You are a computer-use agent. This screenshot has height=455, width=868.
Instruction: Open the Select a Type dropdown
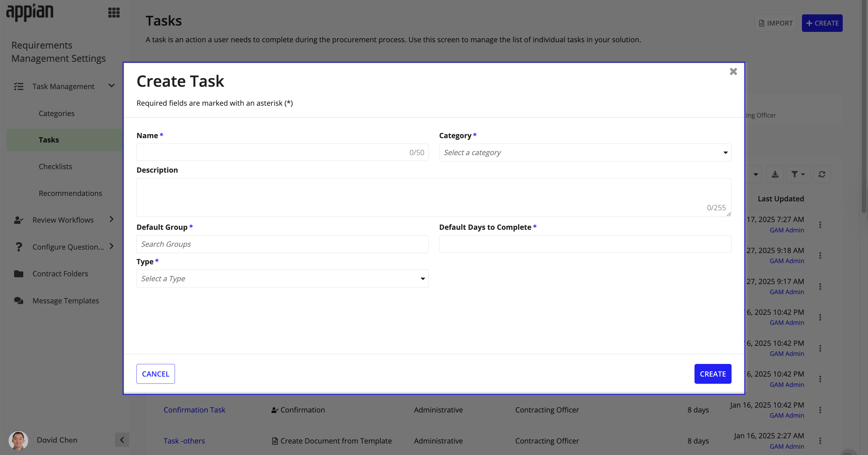click(282, 279)
